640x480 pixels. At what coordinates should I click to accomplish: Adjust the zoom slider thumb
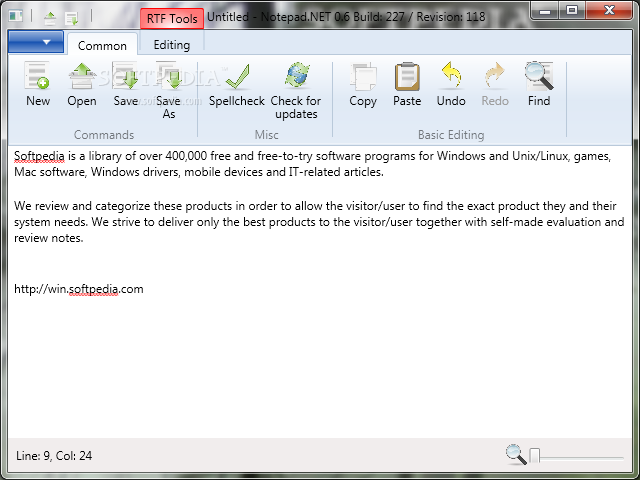[534, 455]
